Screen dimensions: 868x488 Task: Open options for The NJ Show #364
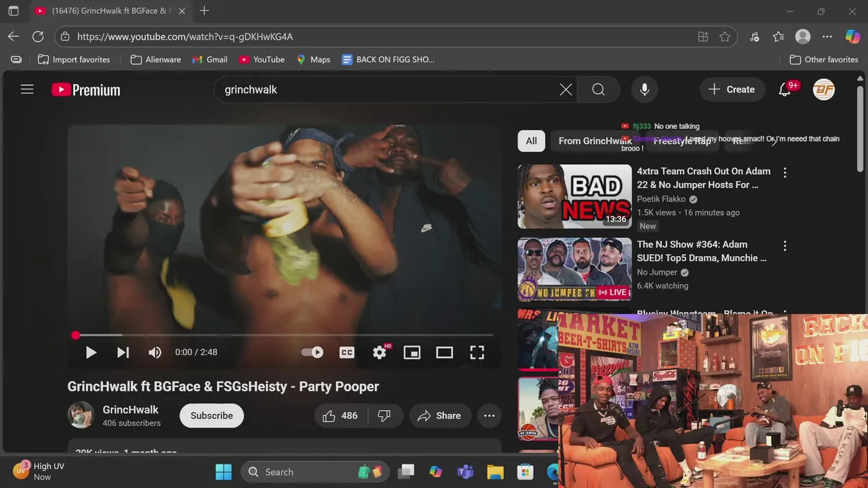tap(785, 246)
